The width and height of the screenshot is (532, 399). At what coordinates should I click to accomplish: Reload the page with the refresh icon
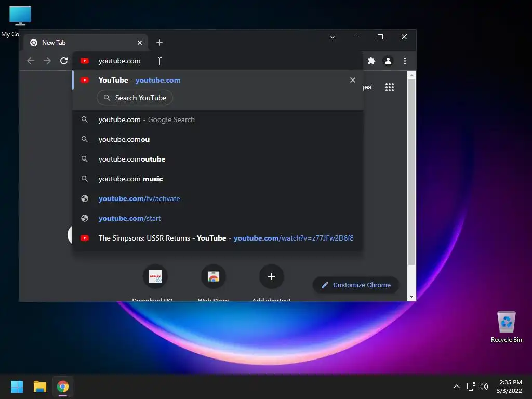[x=64, y=61]
